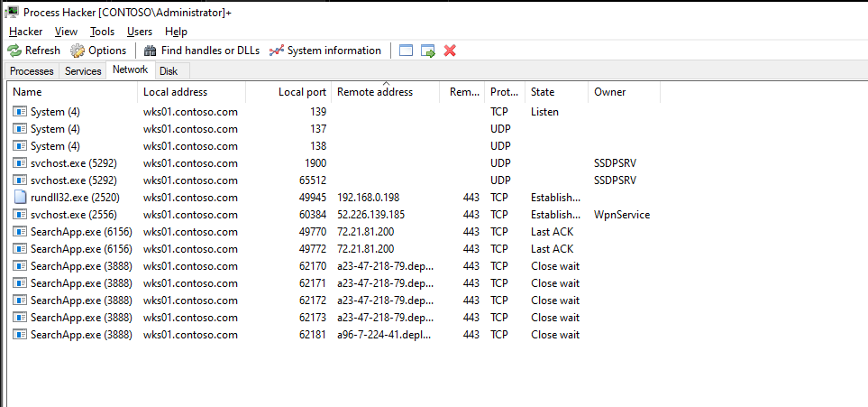The height and width of the screenshot is (407, 868).
Task: Open the Hacker menu
Action: [26, 32]
